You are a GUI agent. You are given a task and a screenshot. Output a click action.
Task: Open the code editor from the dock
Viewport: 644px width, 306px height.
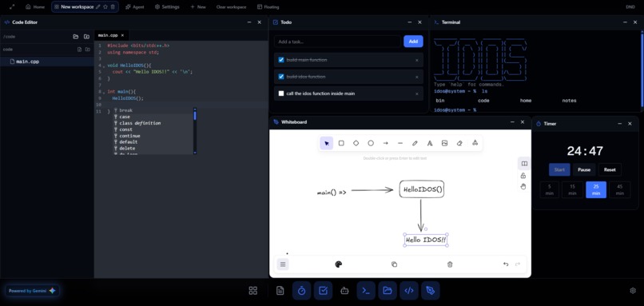coord(408,291)
